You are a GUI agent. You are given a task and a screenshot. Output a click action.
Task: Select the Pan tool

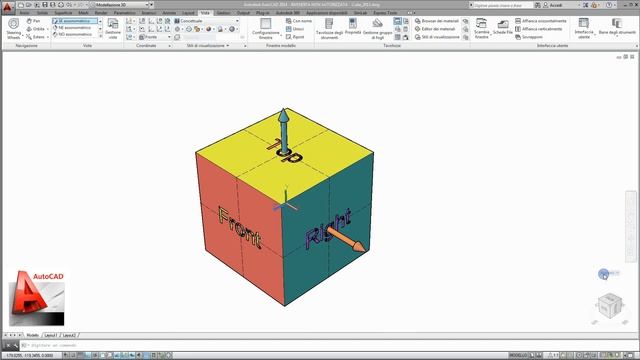pos(33,21)
